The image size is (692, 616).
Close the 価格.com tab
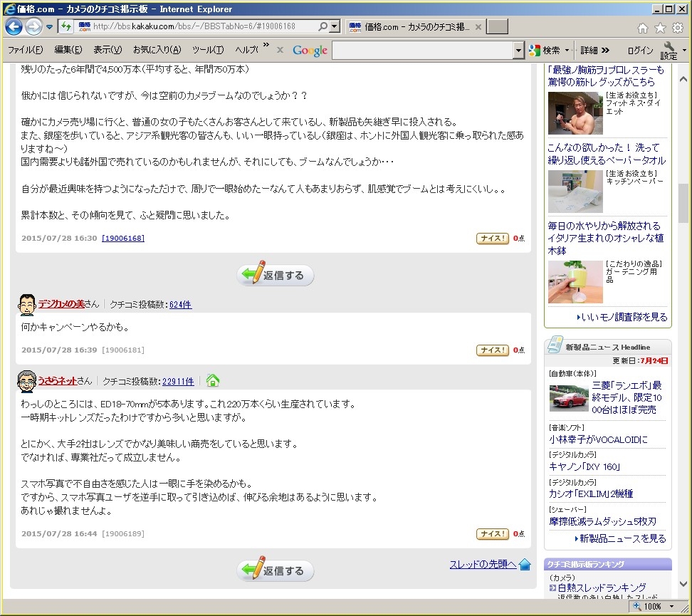point(478,27)
